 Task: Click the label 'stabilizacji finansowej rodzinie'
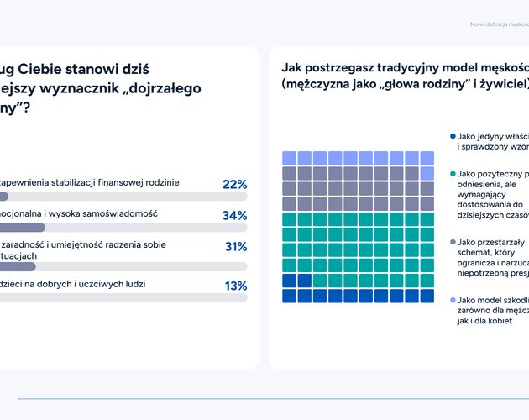point(115,182)
